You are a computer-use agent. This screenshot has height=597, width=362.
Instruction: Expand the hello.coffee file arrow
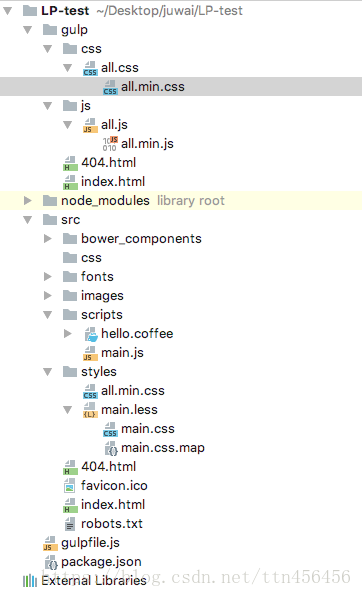[68, 334]
